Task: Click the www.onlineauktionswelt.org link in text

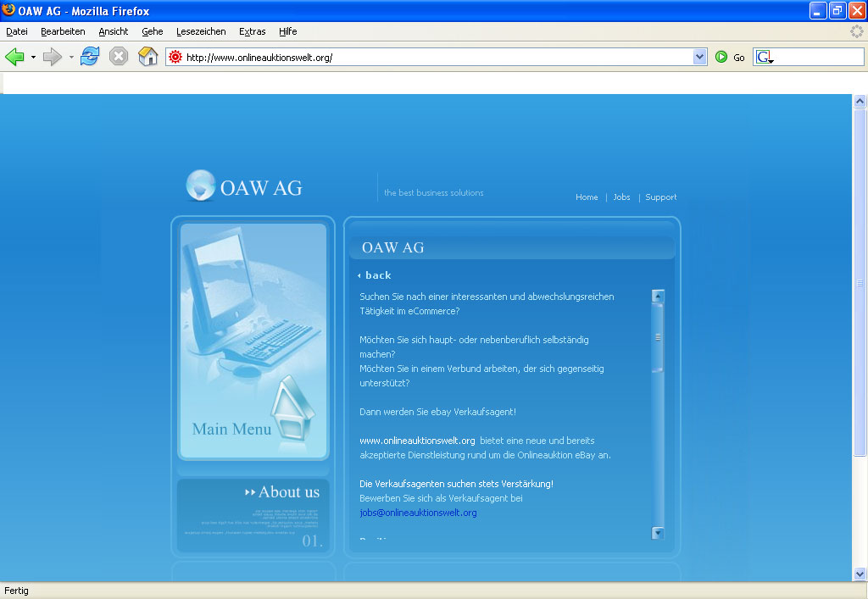Action: pos(417,441)
